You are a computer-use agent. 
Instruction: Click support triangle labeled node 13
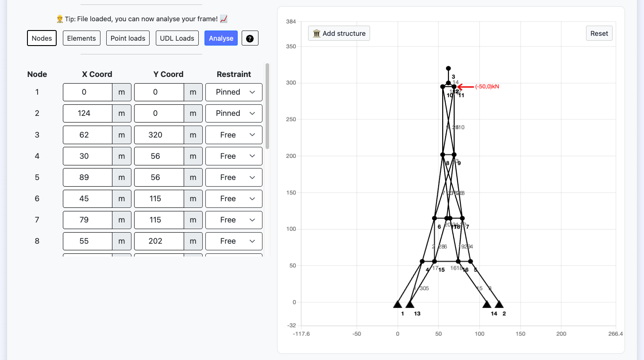coord(410,304)
